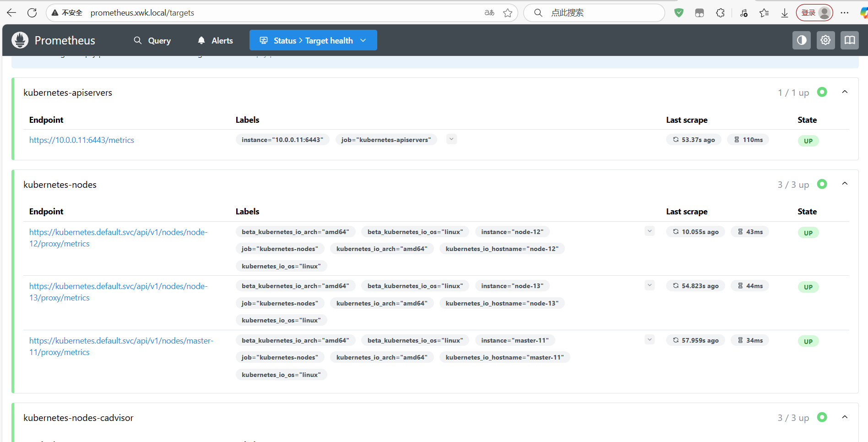Collapse the kubernetes-apiservers target group
Viewport: 868px width, 442px height.
[845, 92]
